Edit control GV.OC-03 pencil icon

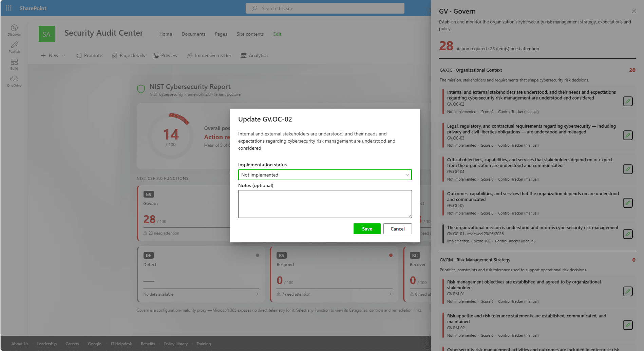click(628, 135)
